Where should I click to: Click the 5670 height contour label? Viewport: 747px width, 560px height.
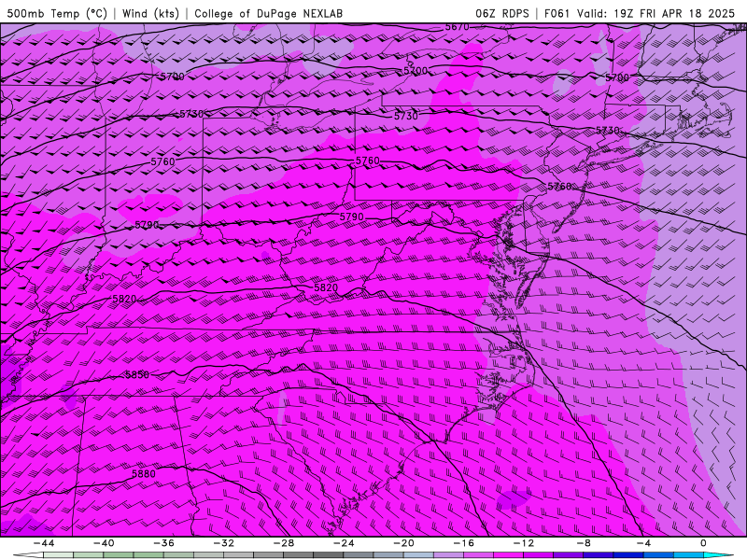tap(457, 27)
